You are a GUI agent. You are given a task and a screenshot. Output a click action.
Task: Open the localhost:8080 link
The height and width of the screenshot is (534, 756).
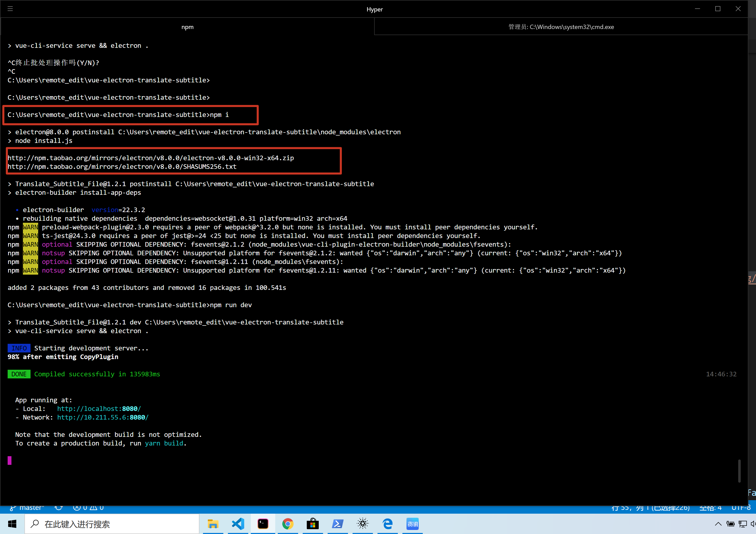point(99,409)
